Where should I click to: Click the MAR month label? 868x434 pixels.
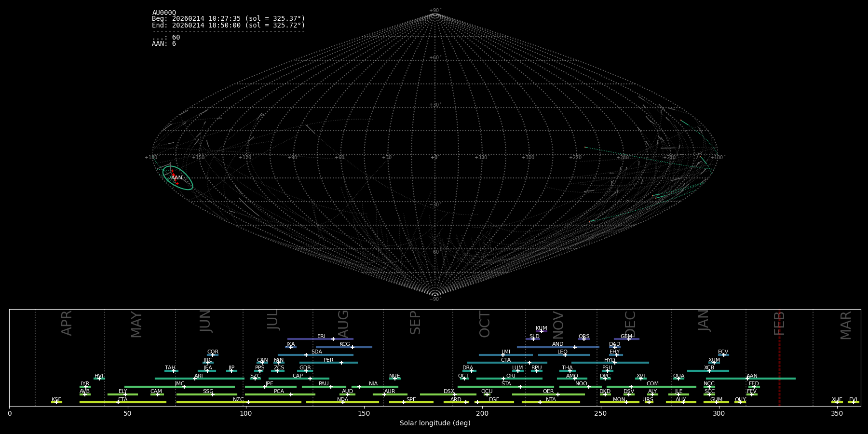click(846, 325)
